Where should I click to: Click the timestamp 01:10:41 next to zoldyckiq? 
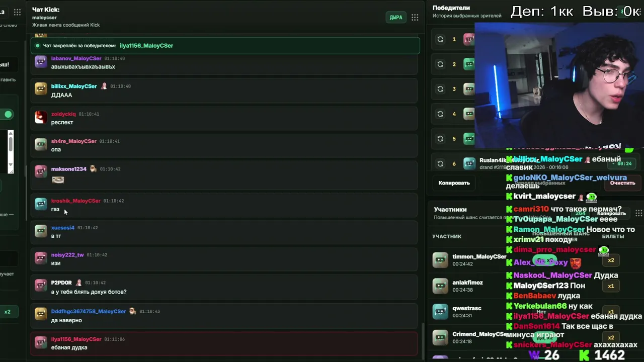coord(89,114)
